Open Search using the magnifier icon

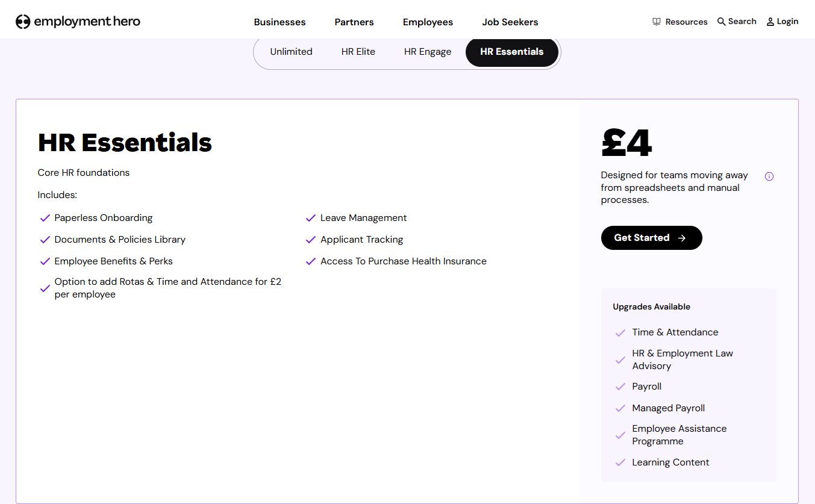coord(720,20)
